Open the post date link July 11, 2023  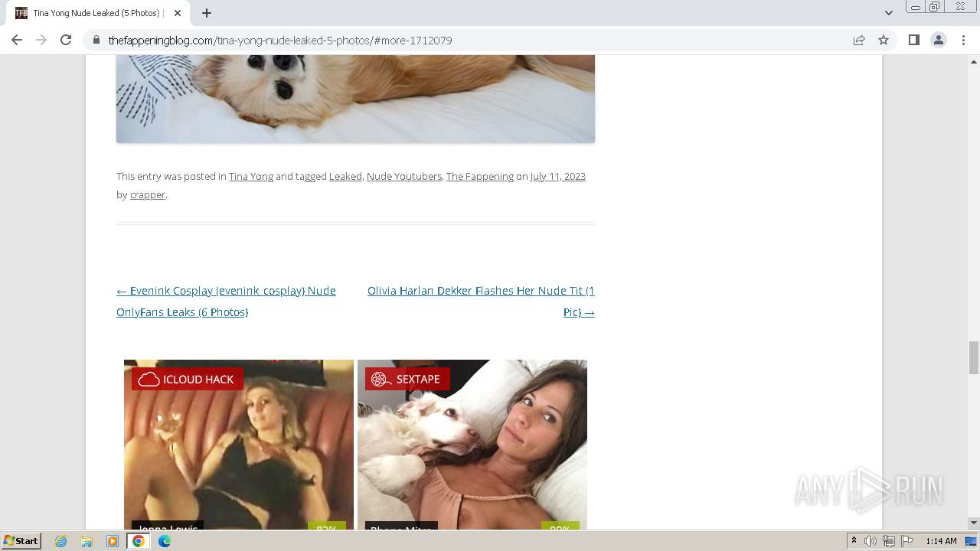click(x=558, y=176)
